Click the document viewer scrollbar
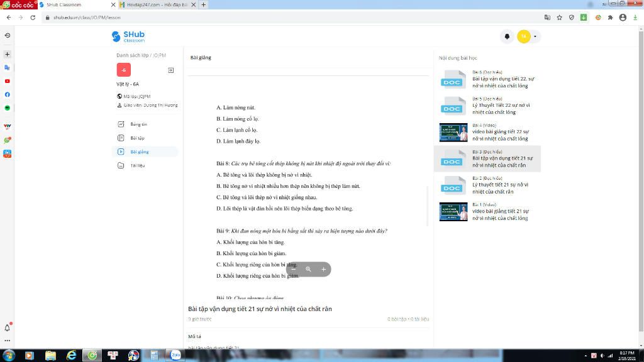644x362 pixels. coord(428,206)
